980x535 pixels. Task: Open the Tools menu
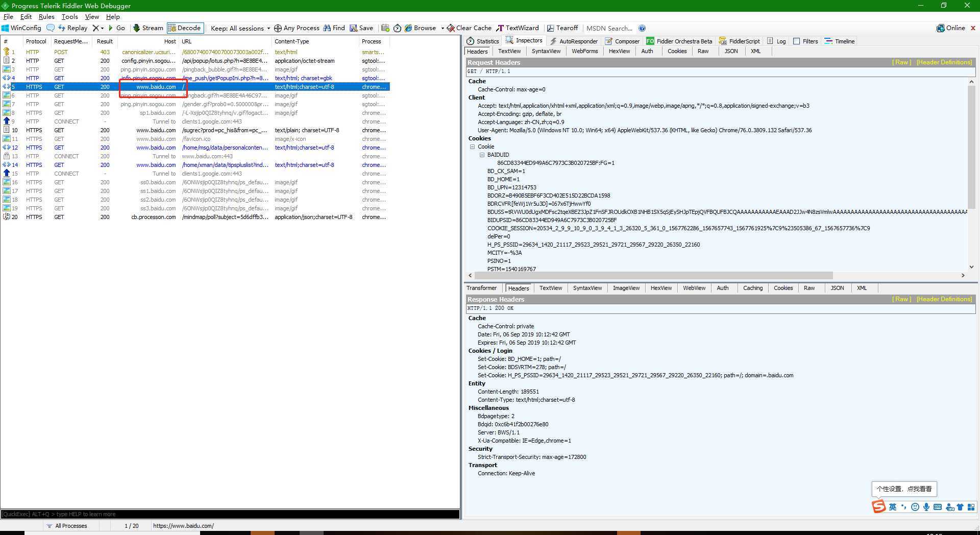coord(69,16)
